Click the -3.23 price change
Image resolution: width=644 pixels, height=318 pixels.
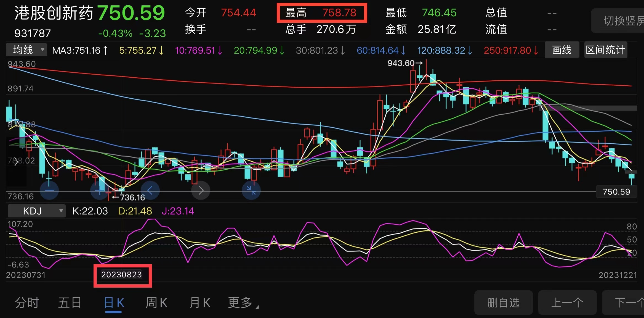153,33
